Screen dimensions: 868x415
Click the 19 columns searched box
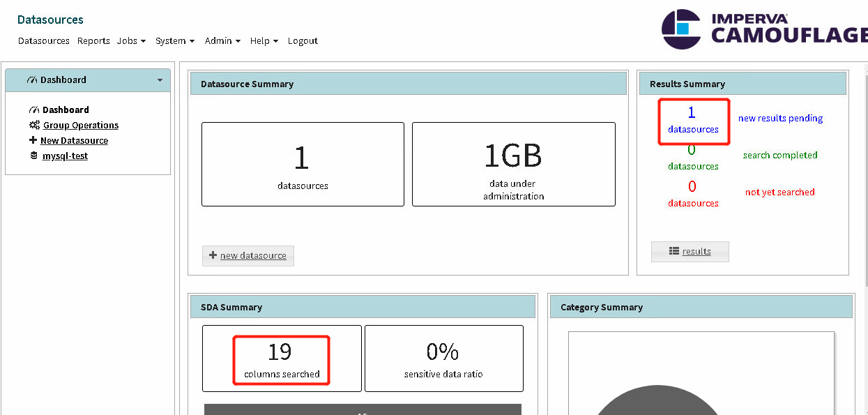tap(282, 359)
